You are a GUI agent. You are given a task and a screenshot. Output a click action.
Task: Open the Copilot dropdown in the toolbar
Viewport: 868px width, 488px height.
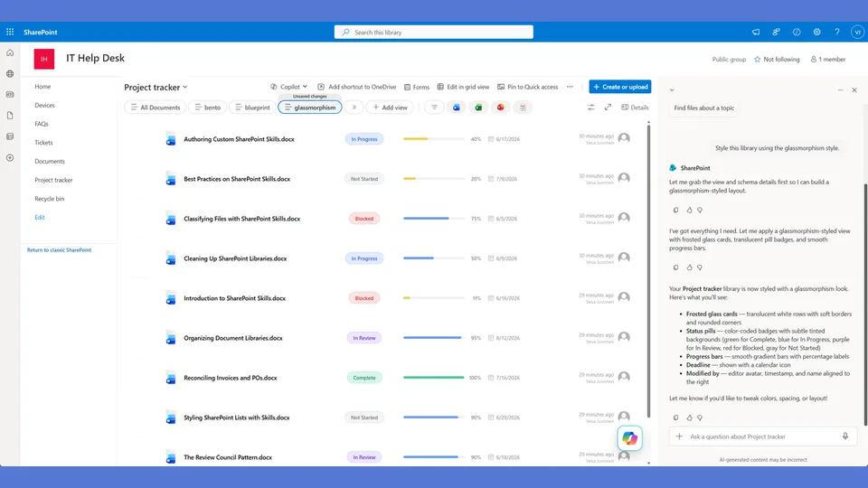288,87
